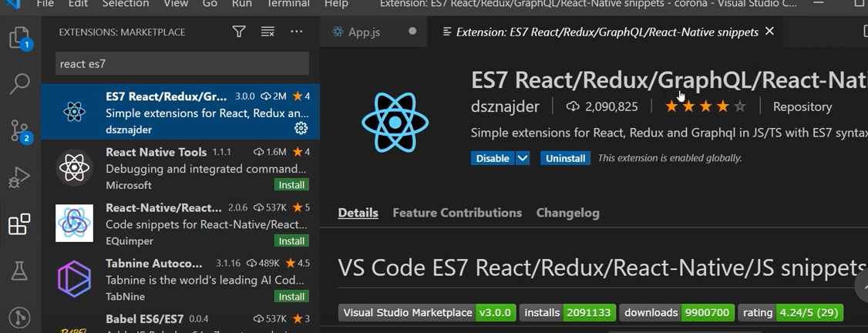Click the downloads 9900700 badge
Screen dimensions: 868x333
point(677,312)
